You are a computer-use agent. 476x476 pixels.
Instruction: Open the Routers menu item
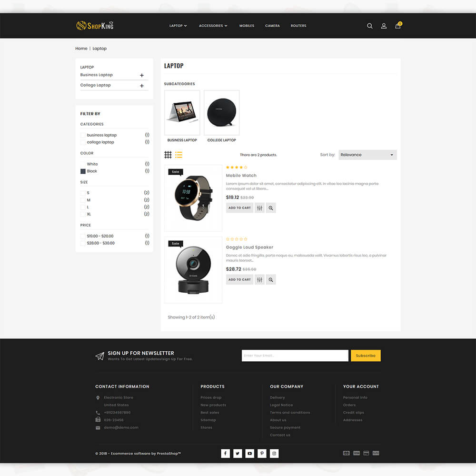[298, 26]
